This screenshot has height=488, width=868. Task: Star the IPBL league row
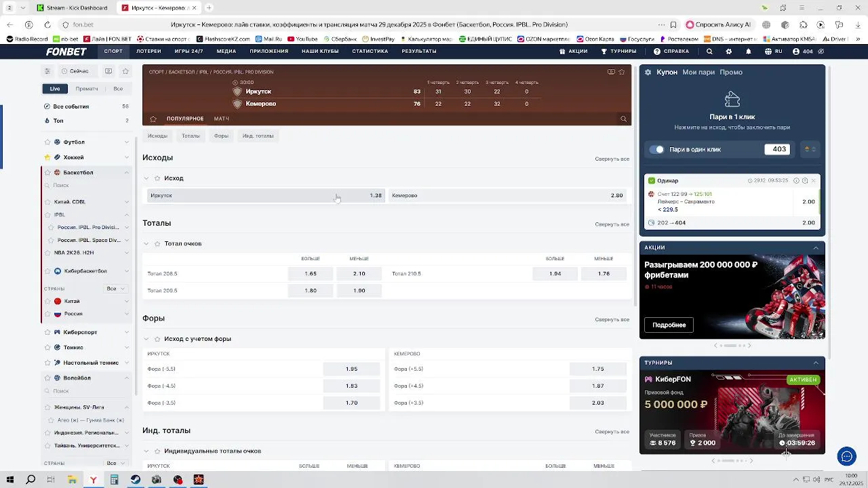coord(47,215)
